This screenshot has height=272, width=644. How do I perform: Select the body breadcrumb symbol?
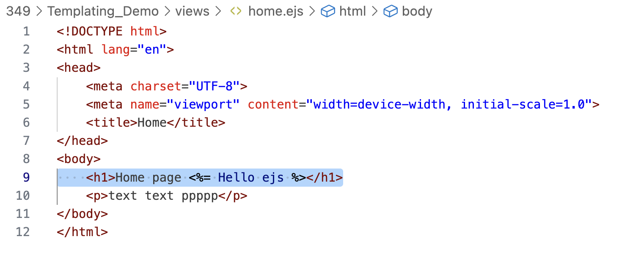point(417,11)
